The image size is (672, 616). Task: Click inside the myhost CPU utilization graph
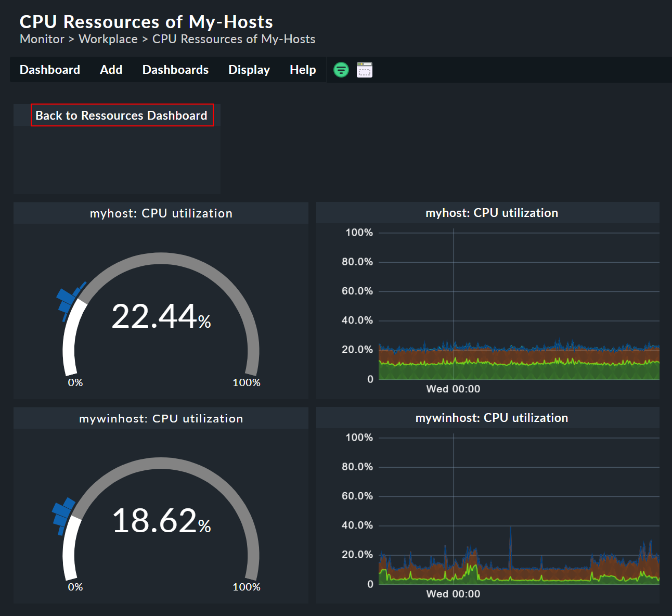coord(519,306)
